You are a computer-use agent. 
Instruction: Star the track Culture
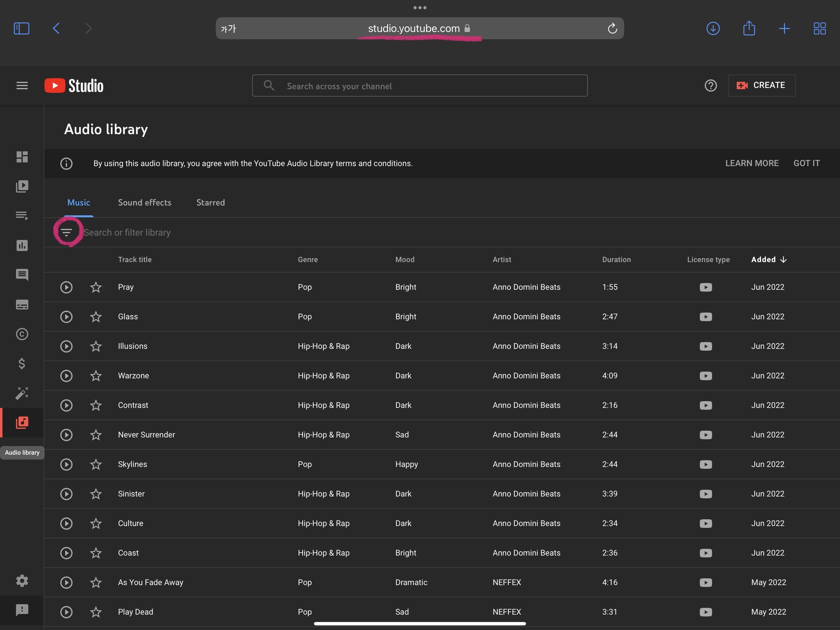pos(96,523)
